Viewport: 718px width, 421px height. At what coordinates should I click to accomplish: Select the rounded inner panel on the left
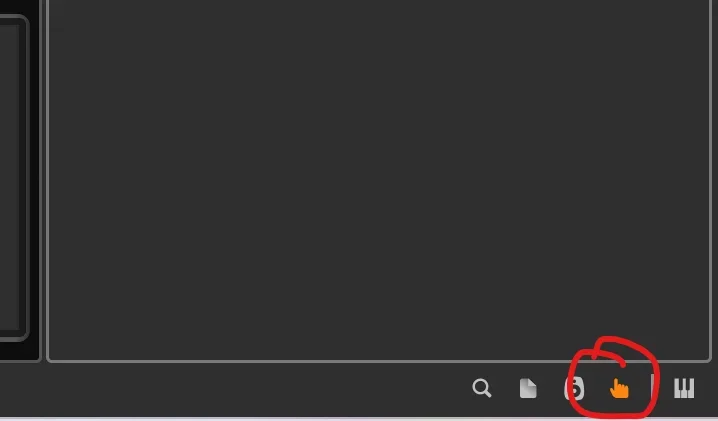[13, 179]
